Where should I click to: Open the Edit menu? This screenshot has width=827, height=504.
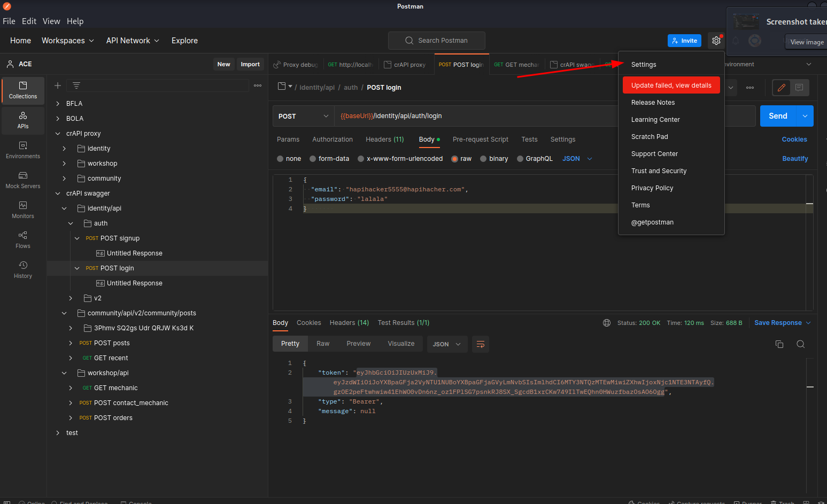pos(29,21)
